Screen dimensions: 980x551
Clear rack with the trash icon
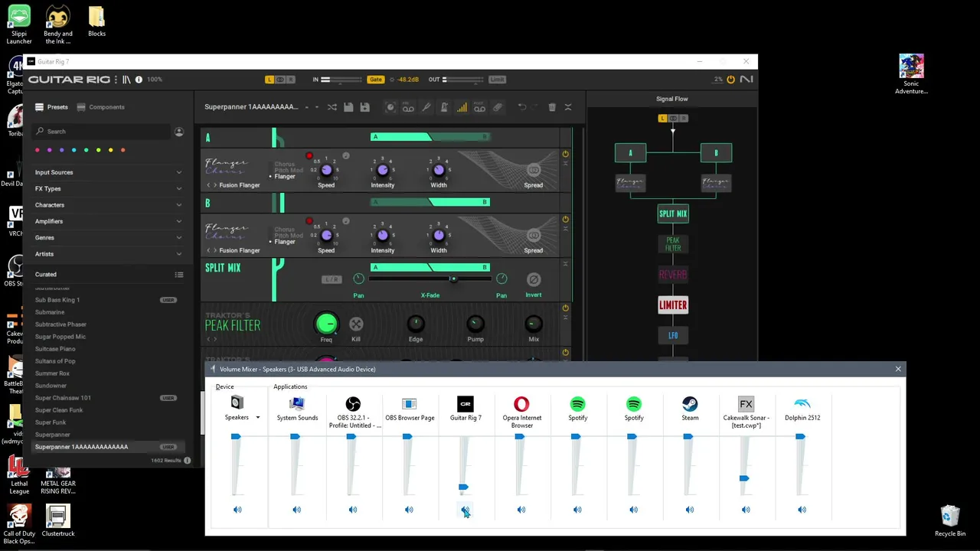point(552,107)
